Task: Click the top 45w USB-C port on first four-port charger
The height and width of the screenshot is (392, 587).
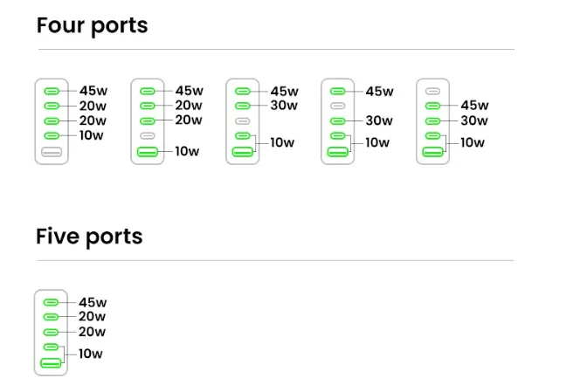Action: (x=52, y=91)
